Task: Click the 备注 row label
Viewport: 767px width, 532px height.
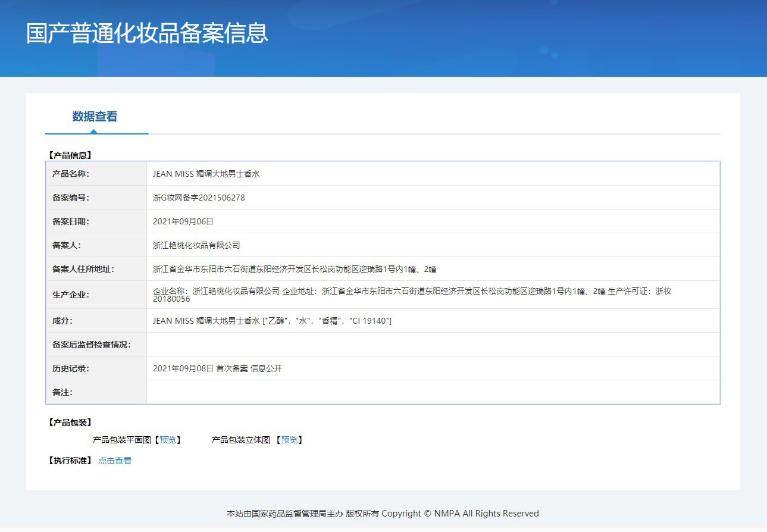Action: [x=62, y=392]
